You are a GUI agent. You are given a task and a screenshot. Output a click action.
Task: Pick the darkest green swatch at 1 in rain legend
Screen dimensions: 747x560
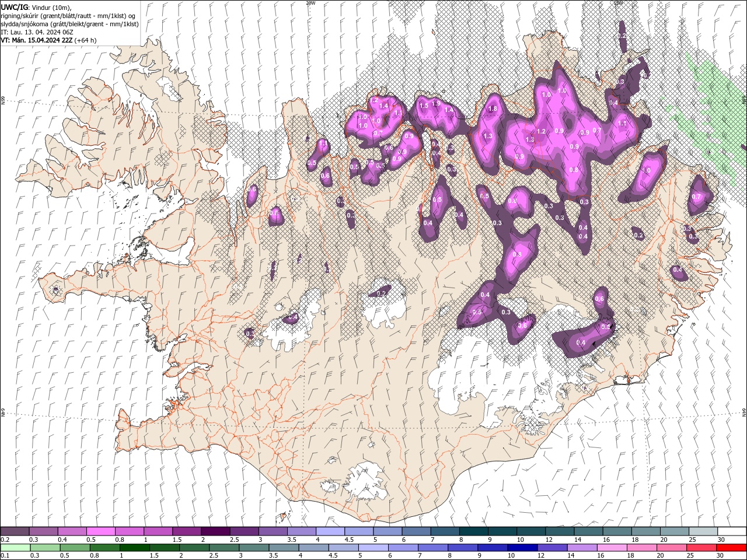134,548
